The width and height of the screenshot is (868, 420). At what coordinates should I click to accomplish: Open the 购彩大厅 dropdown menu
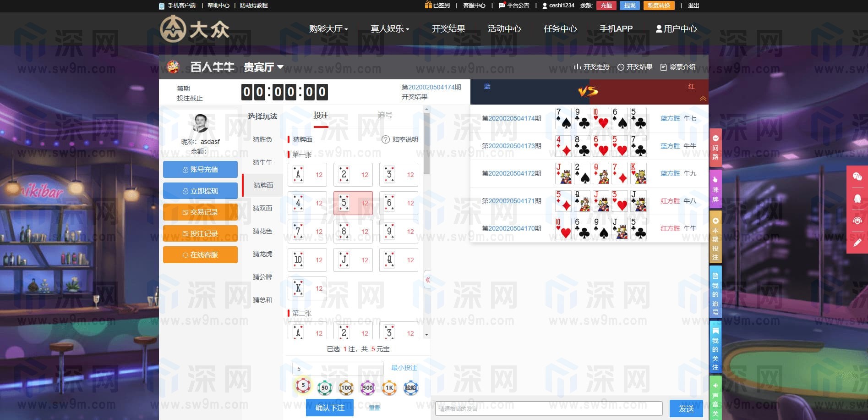point(328,29)
